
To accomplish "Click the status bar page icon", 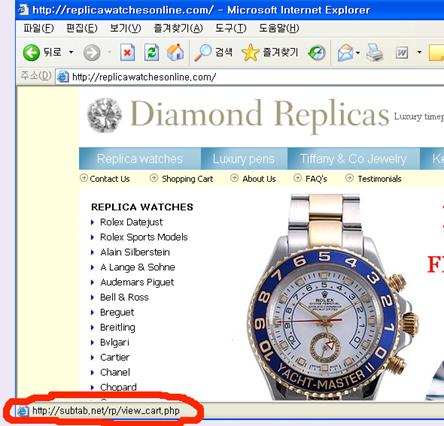I will pos(23,411).
